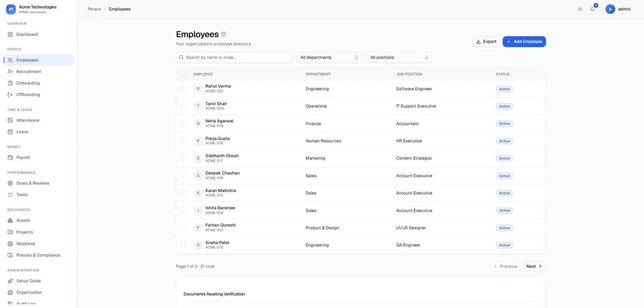Click the Organization building icon

pyautogui.click(x=10, y=293)
